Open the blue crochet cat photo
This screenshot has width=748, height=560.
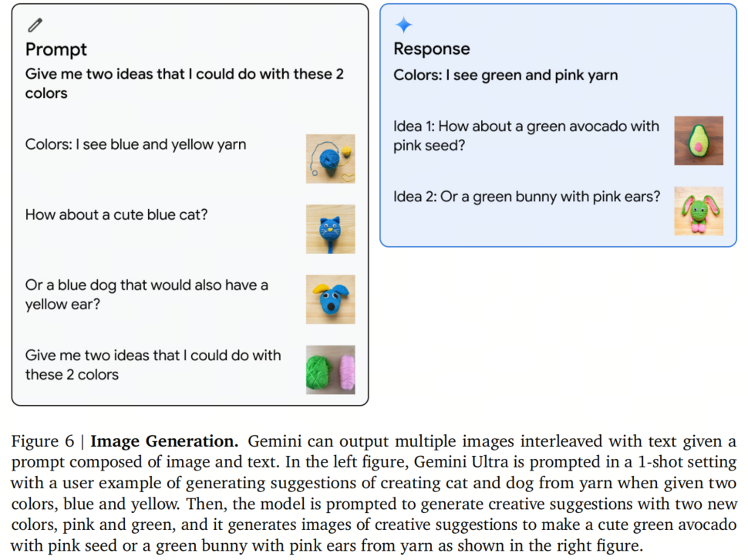(x=330, y=228)
